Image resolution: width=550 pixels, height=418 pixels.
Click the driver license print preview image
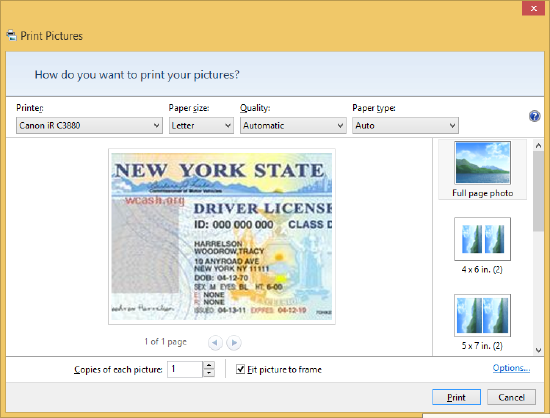(222, 236)
